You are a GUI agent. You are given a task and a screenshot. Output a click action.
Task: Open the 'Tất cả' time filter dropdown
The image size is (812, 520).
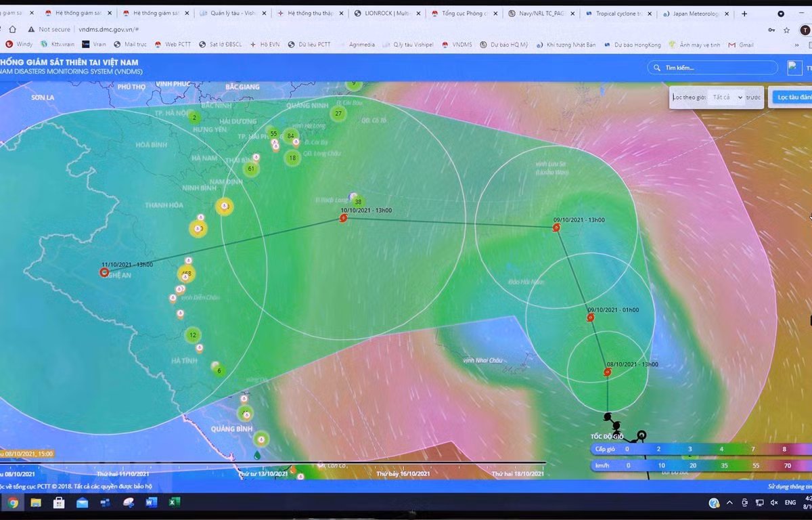coord(727,97)
